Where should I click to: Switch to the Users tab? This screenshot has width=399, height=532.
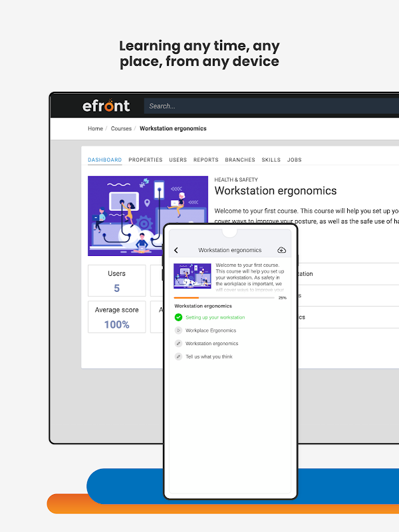[178, 160]
